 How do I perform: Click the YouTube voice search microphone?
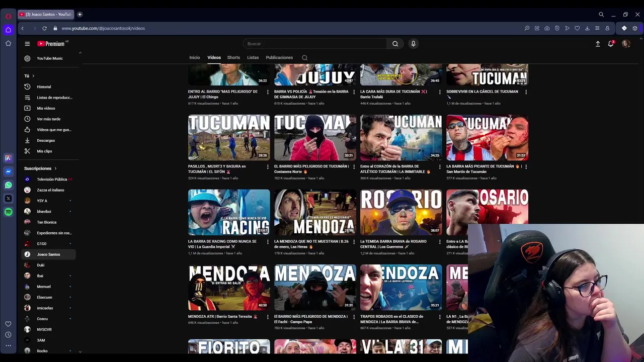point(413,44)
